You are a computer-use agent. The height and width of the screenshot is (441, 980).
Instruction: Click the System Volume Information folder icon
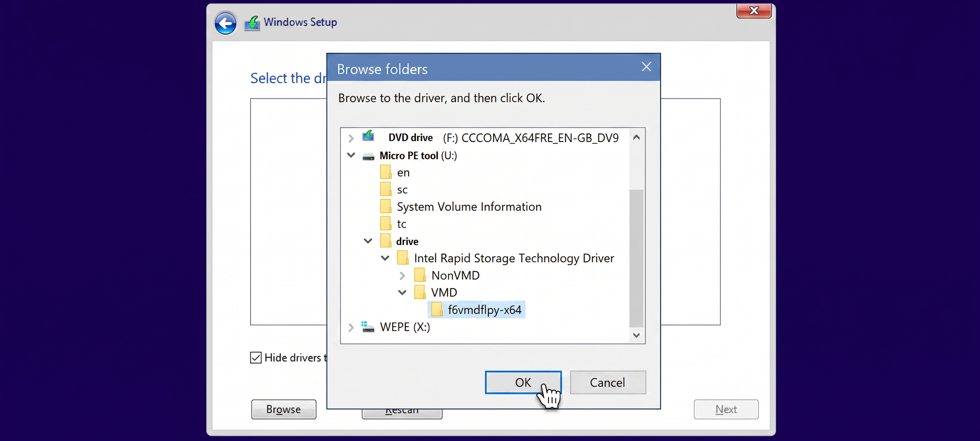(x=385, y=207)
